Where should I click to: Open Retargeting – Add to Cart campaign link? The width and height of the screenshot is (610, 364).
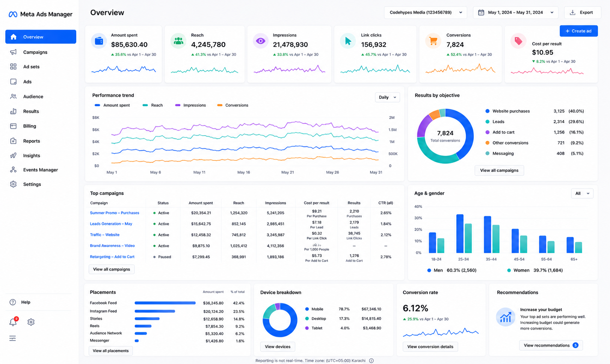click(112, 257)
